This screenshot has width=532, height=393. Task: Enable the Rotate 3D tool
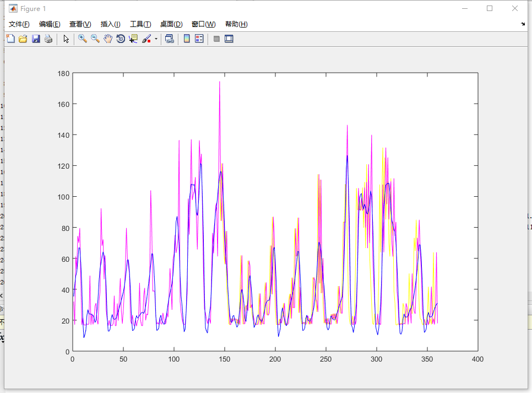(x=121, y=39)
